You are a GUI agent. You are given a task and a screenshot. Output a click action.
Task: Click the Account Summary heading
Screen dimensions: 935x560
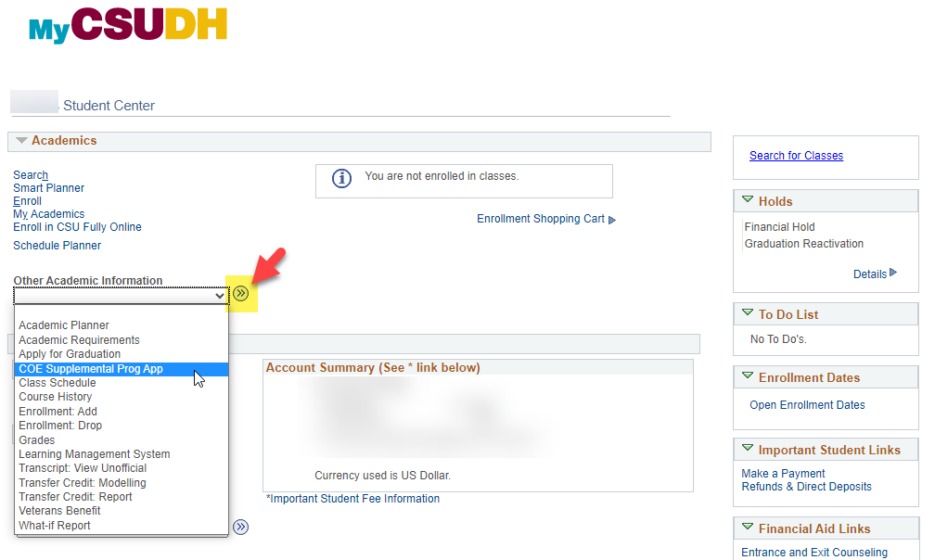(x=373, y=367)
